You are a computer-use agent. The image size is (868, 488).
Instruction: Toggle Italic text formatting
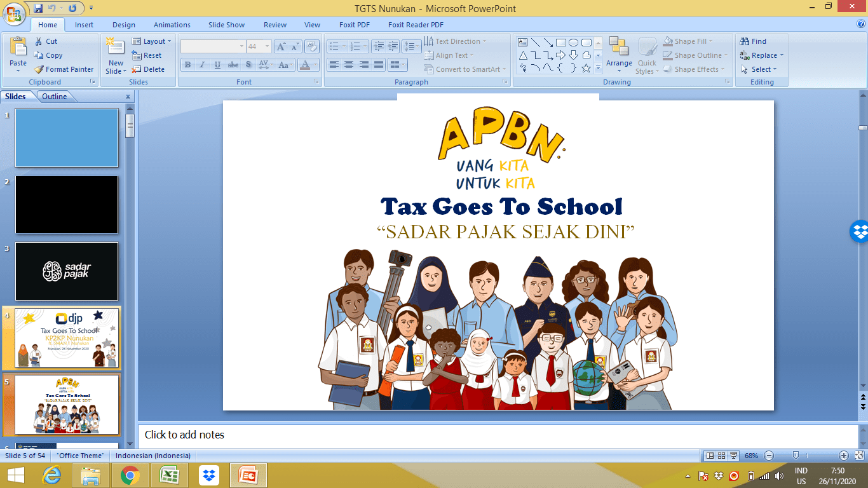[203, 65]
